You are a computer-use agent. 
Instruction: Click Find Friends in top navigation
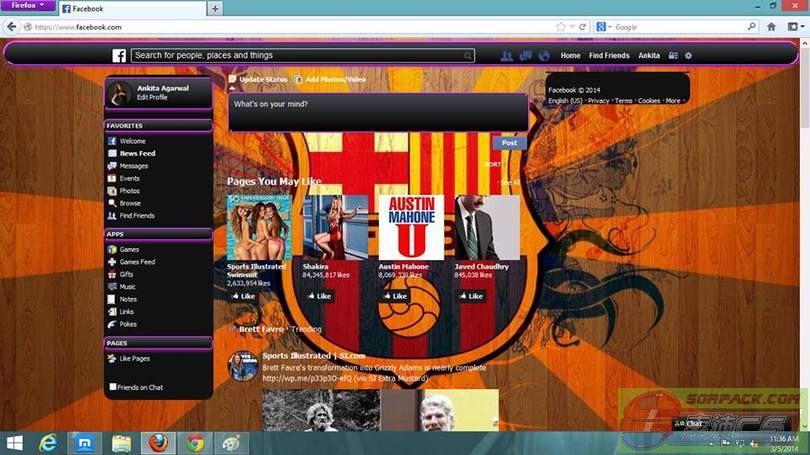coord(609,56)
